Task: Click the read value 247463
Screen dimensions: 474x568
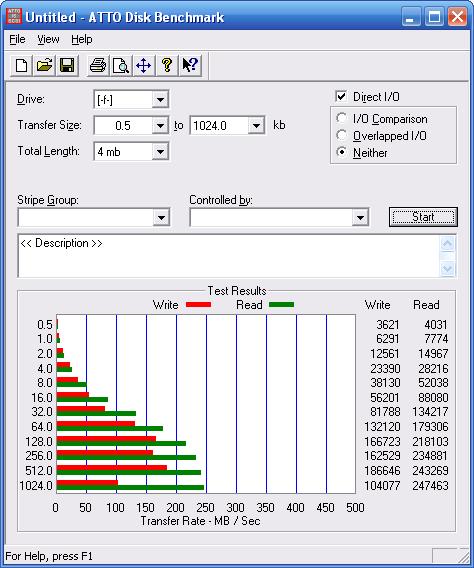Action: 431,485
